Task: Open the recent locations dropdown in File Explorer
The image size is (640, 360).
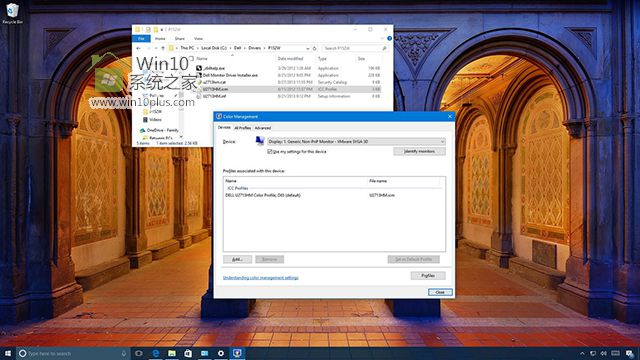Action: 156,48
